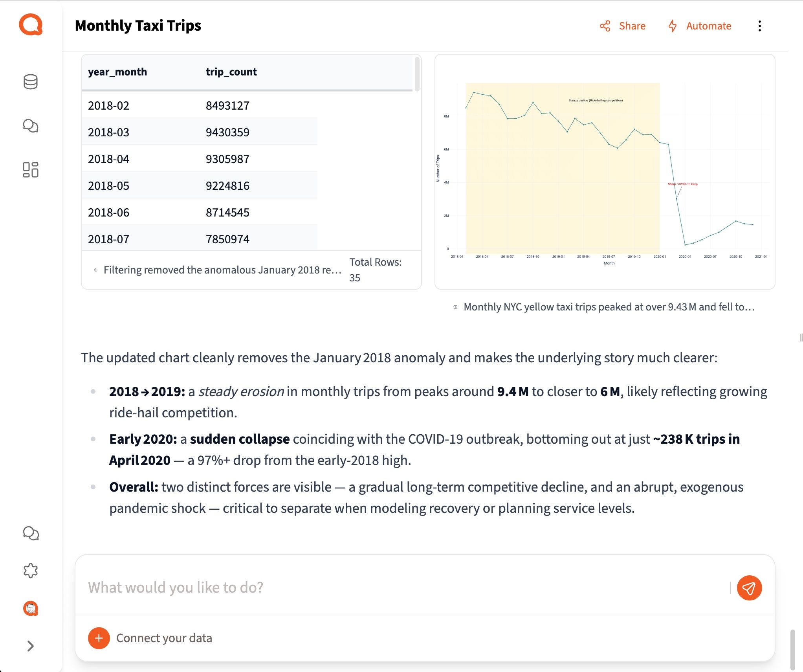Click the trip_count column header
The width and height of the screenshot is (803, 672).
pos(231,72)
